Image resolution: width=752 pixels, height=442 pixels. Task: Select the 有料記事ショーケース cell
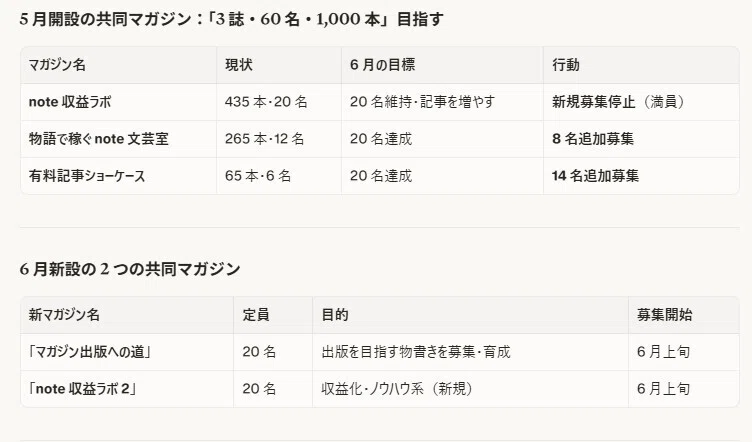(87, 175)
